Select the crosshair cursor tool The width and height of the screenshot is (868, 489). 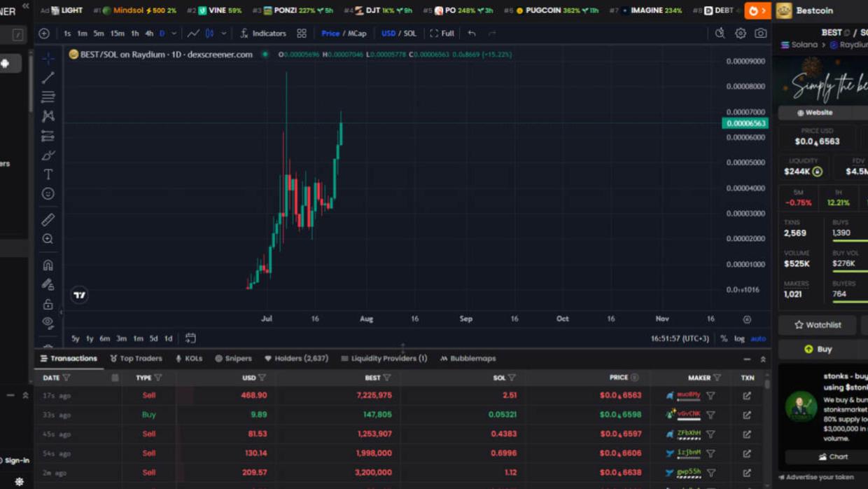pos(48,57)
